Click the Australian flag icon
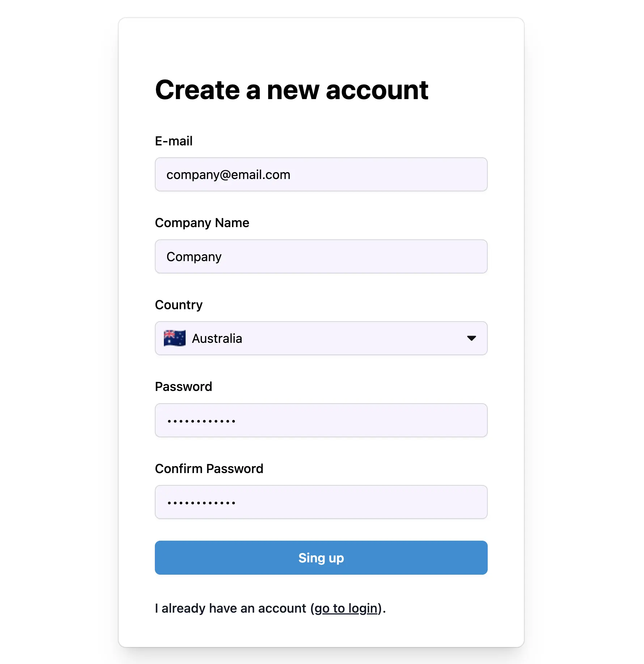Image resolution: width=644 pixels, height=664 pixels. (174, 338)
